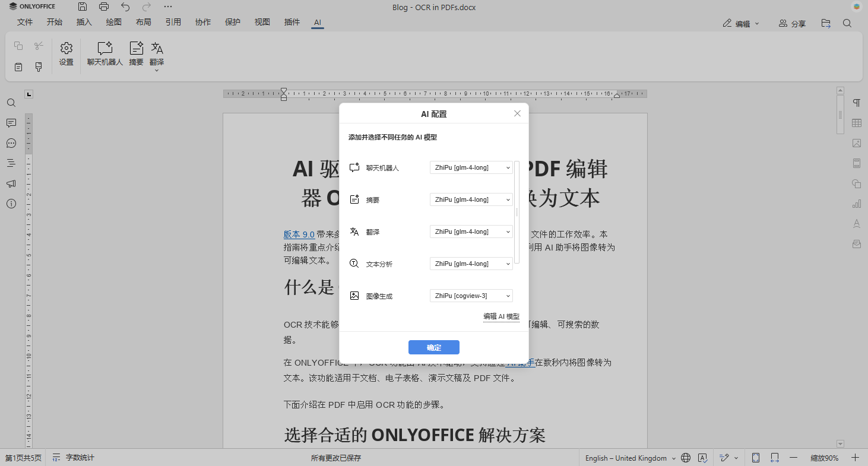Image resolution: width=868 pixels, height=466 pixels.
Task: Open the more options ellipsis in title bar
Action: click(x=168, y=7)
